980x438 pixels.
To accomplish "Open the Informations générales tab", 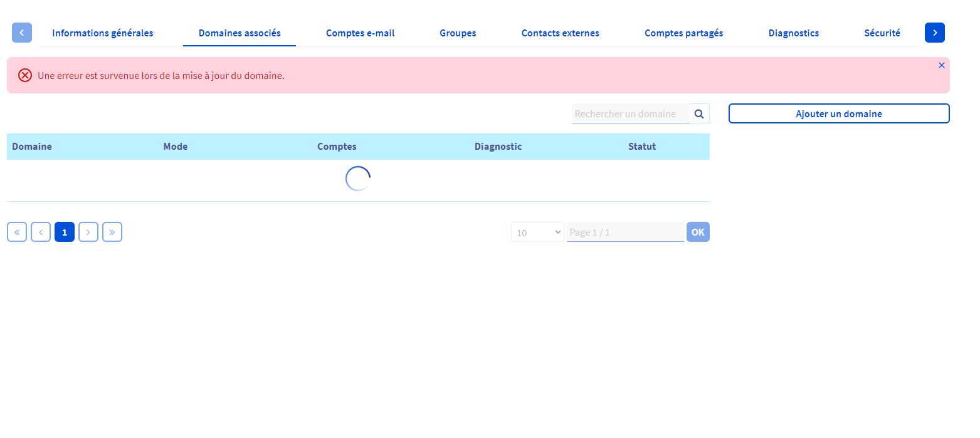I will pyautogui.click(x=103, y=33).
